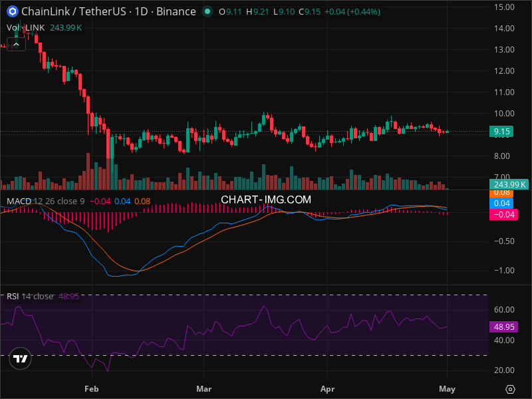Click the pink histogram tag −0.04
This screenshot has width=532, height=399.
point(503,214)
